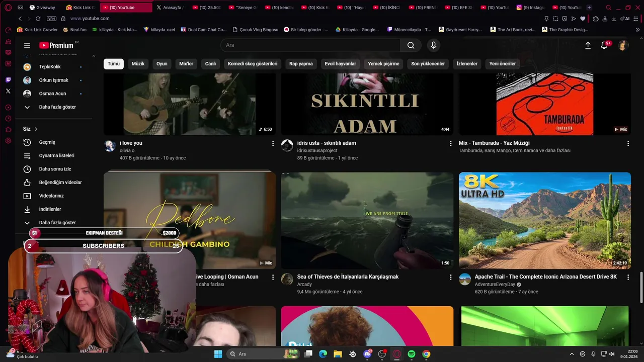Open 'Beğendiğim videolar' list
644x362 pixels.
point(54,183)
